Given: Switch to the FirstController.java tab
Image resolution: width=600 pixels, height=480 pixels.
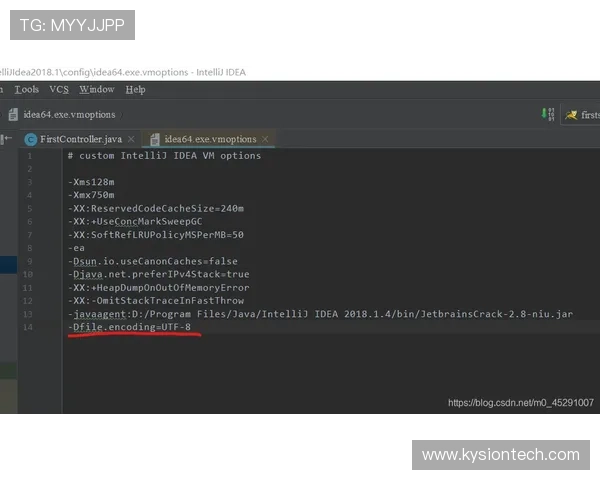Looking at the screenshot, I should click(80, 139).
